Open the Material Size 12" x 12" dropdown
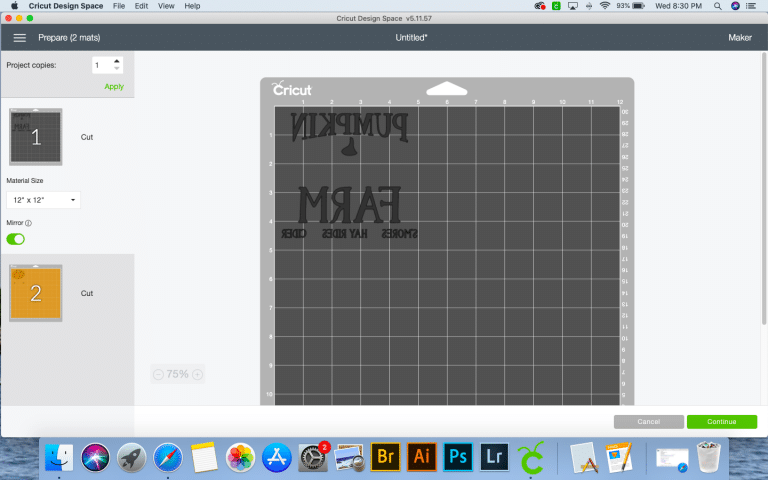The height and width of the screenshot is (480, 768). click(43, 200)
